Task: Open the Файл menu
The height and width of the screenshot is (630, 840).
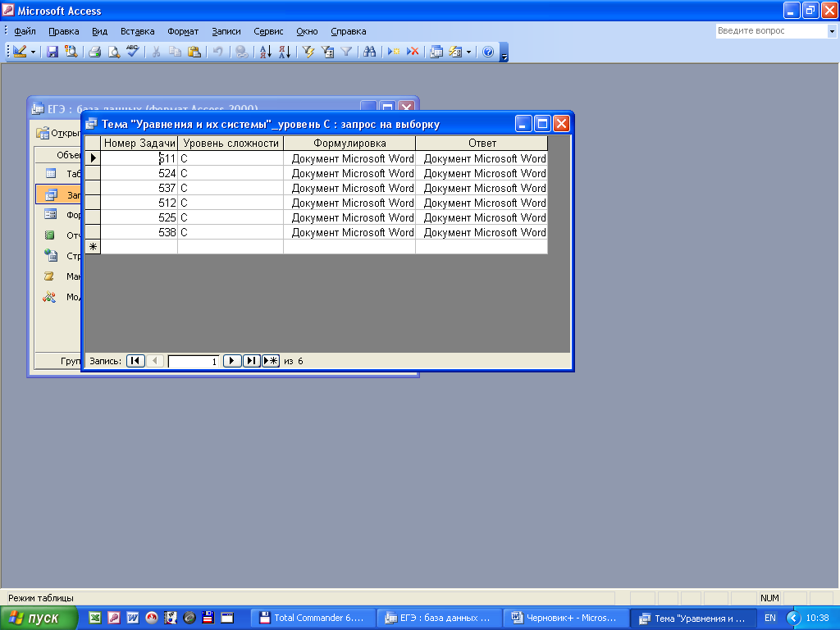Action: (x=25, y=31)
